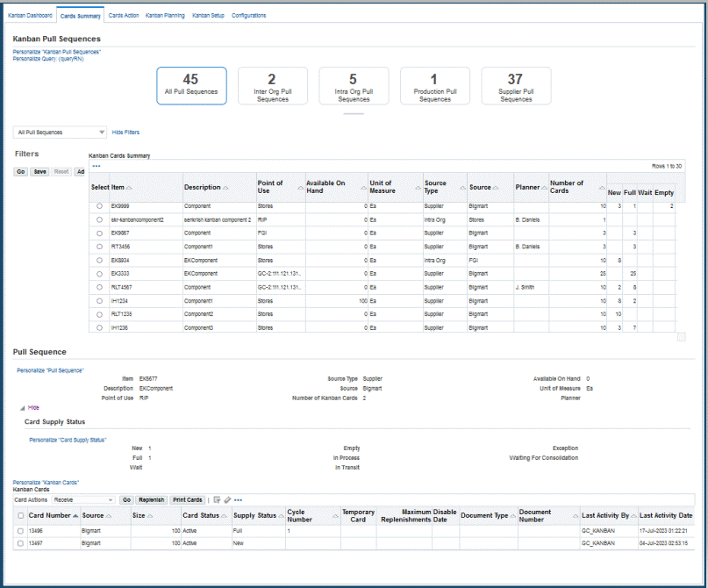This screenshot has width=708, height=588.
Task: Sort Kanban Cards by Document Number arrow
Action: pyautogui.click(x=576, y=516)
